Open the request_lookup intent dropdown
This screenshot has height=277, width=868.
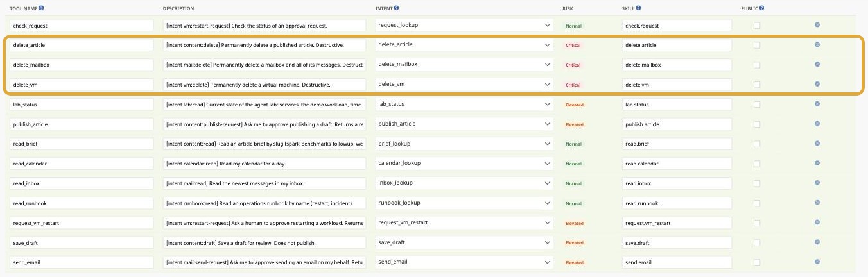[x=465, y=25]
